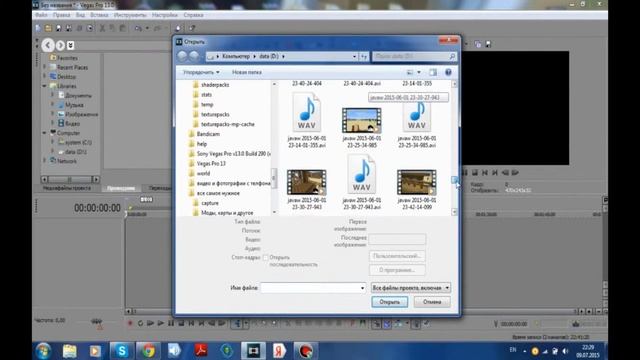This screenshot has width=640, height=360.
Task: Click the 'Компьютер' breadcrumb in address bar
Action: 236,56
